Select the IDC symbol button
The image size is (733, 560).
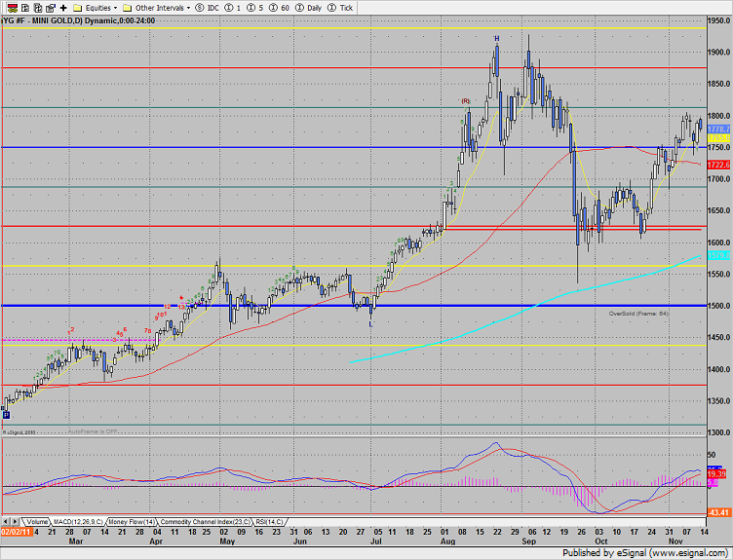pos(207,8)
